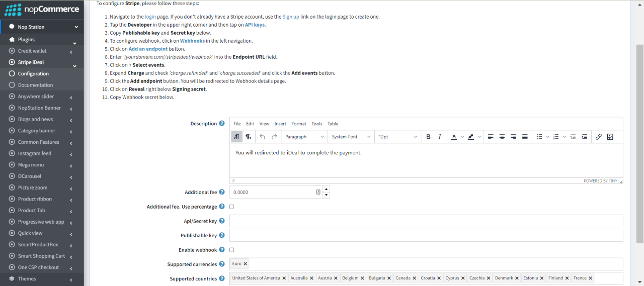Open the Additional fee percentage help icon
644x286 pixels.
coord(222,207)
